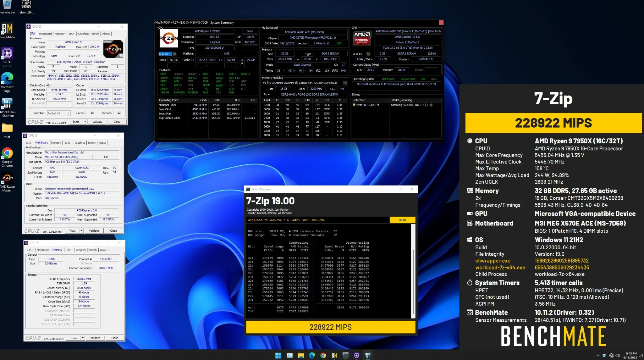The height and width of the screenshot is (360, 644).
Task: Expand the CPU #0 dropdown in HWiNFO
Action: (174, 54)
